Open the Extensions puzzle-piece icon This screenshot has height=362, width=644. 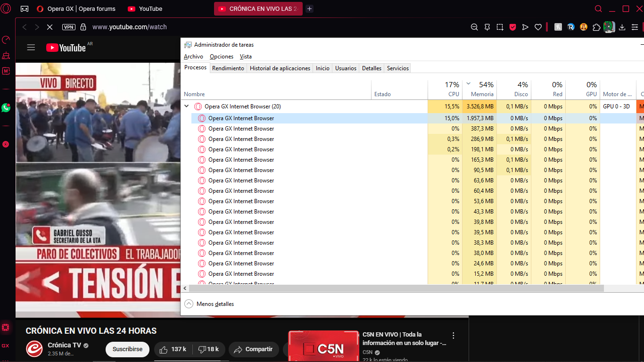pos(596,27)
